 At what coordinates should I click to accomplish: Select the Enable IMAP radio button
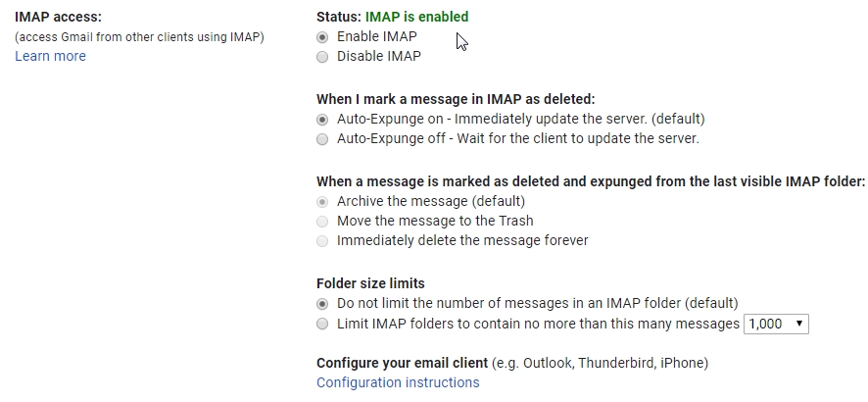(322, 37)
